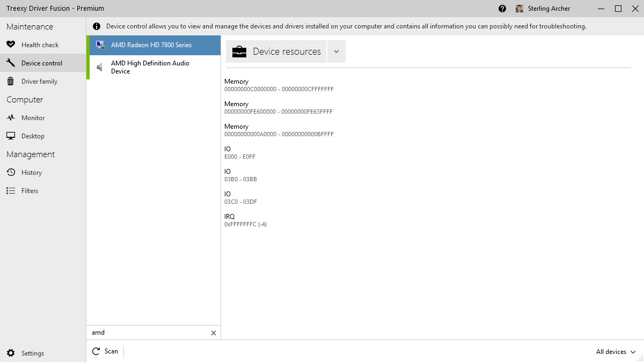The height and width of the screenshot is (362, 644).
Task: Maximize the Driver Fusion window
Action: [x=618, y=9]
